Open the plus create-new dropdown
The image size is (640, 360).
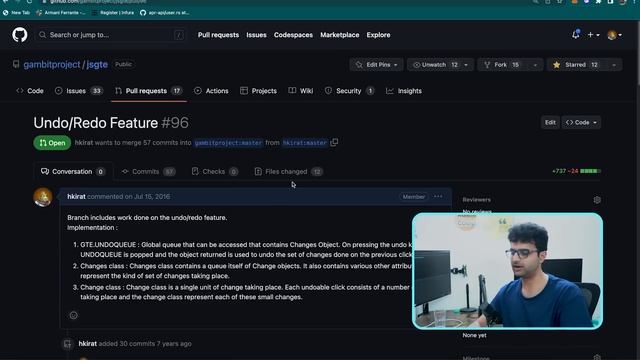click(593, 35)
